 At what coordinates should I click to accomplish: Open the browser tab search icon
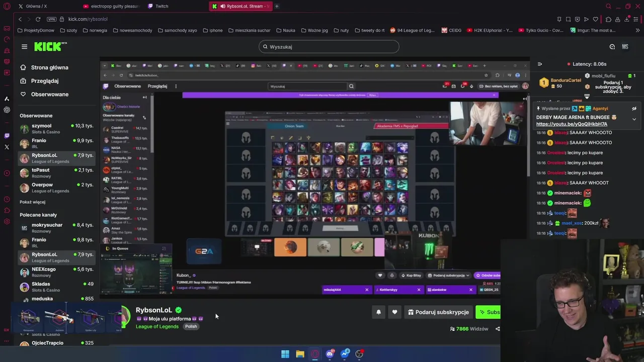(608, 6)
